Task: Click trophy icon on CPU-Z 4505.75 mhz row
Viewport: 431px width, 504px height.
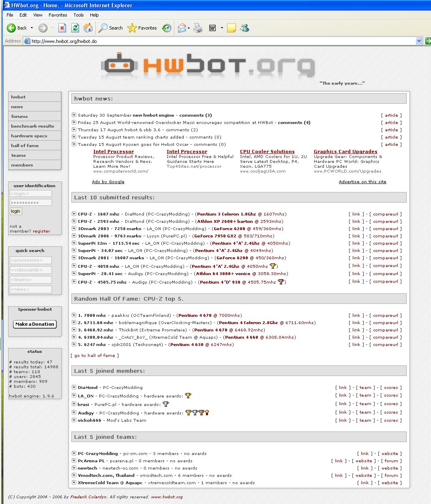Action: click(x=281, y=282)
